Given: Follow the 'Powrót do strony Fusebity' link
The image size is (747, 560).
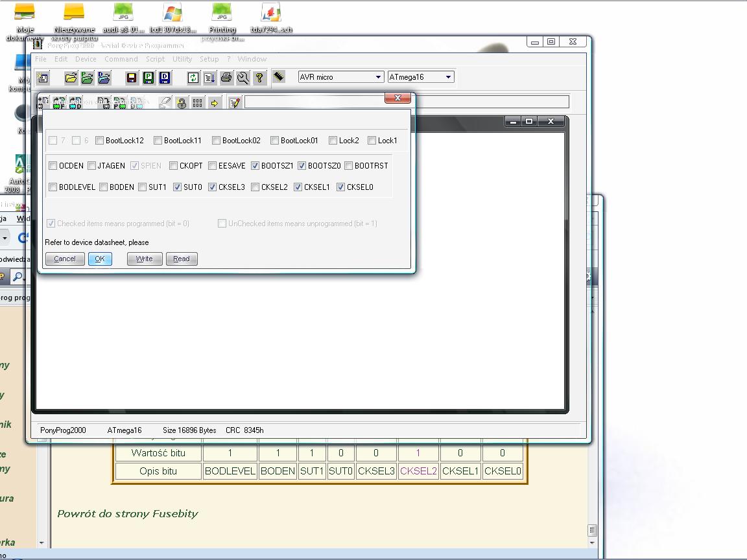Looking at the screenshot, I should (128, 514).
